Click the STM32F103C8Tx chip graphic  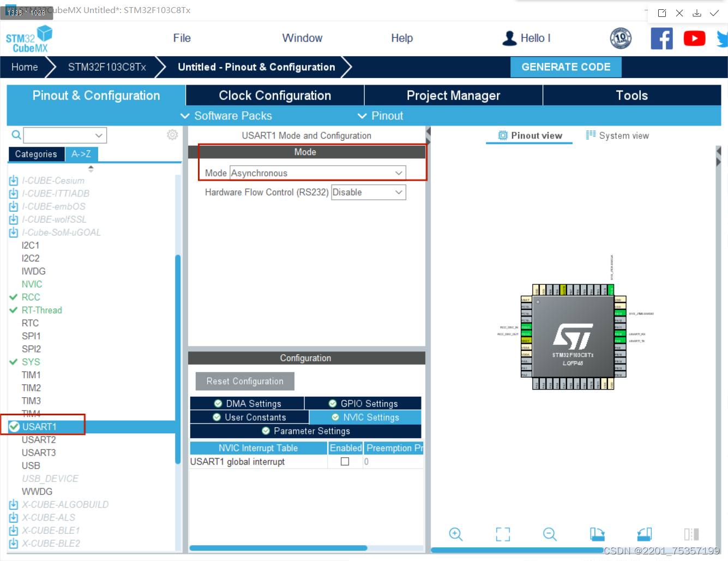(x=573, y=337)
